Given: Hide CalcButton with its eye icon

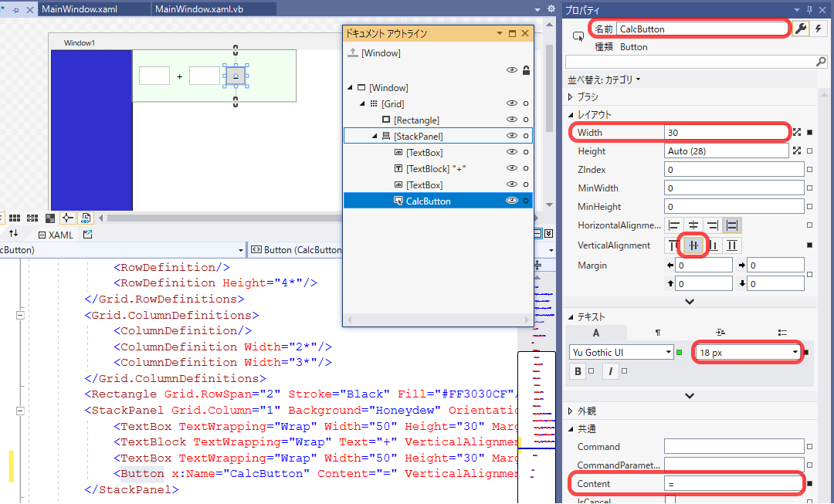Looking at the screenshot, I should 512,201.
